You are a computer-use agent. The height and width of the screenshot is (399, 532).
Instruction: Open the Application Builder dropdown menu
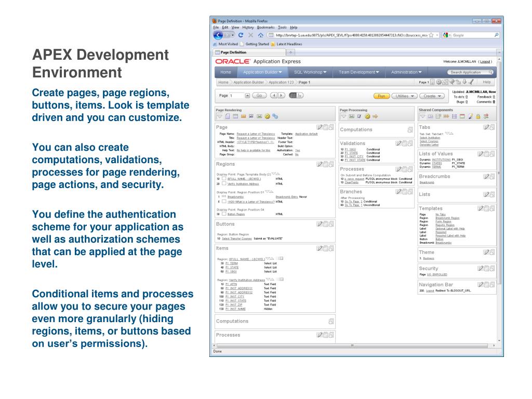tap(262, 72)
